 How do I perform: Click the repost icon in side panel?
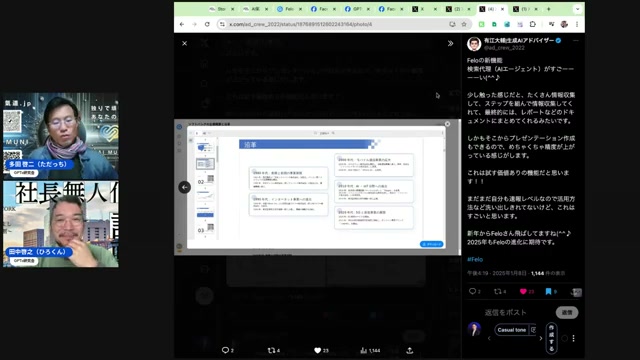(x=497, y=291)
